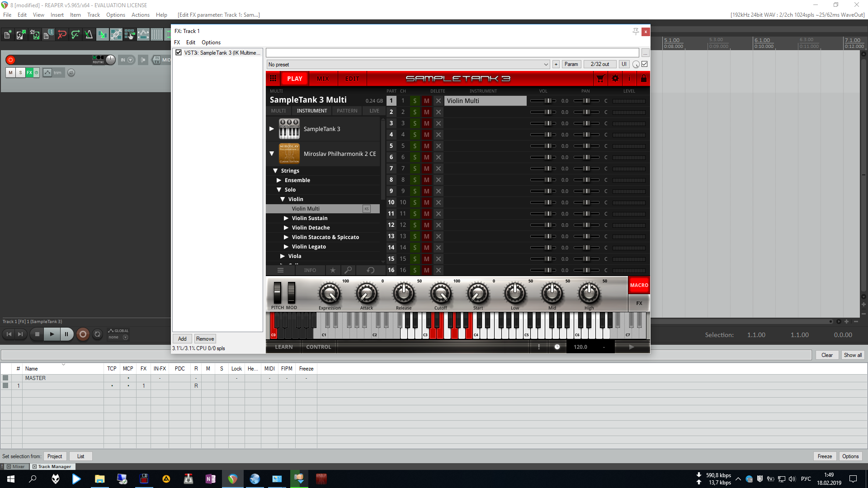Image resolution: width=868 pixels, height=488 pixels.
Task: Arm Track 1 for recording
Action: coord(10,60)
